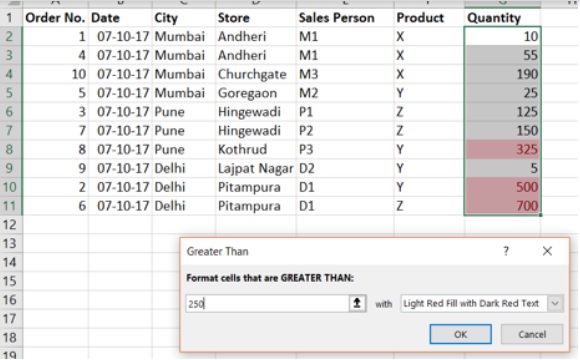The width and height of the screenshot is (580, 360).
Task: Click the 250 value input field
Action: point(267,303)
